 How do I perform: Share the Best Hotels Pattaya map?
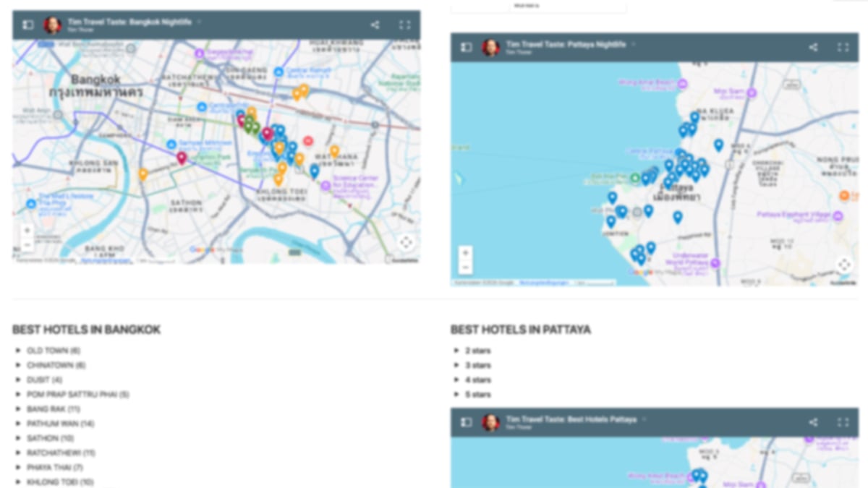812,422
